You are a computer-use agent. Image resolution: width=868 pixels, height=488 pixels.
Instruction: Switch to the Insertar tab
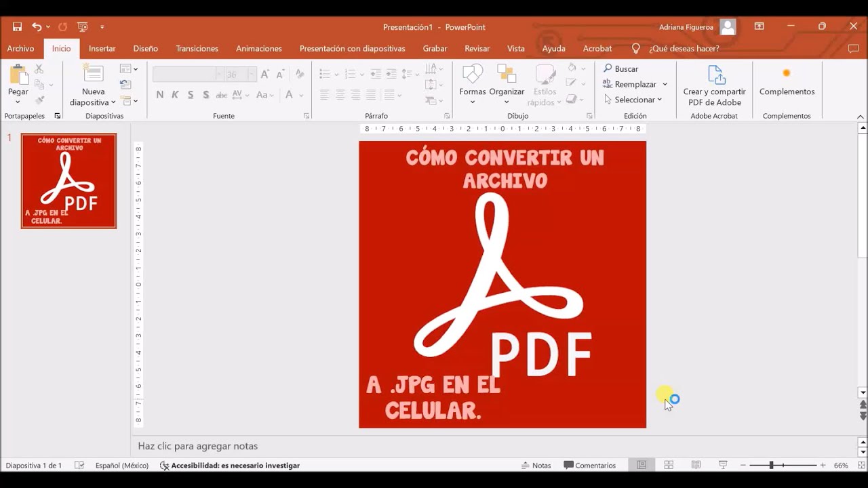102,49
